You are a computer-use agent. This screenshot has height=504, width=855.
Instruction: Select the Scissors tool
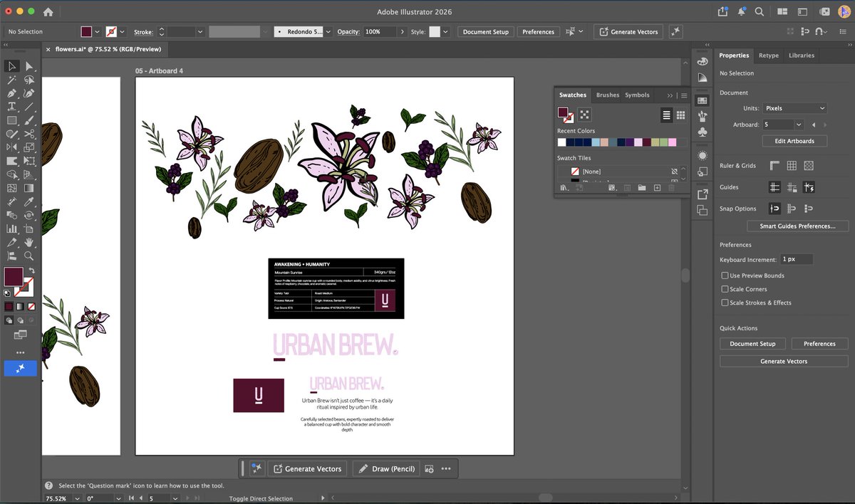pyautogui.click(x=29, y=133)
